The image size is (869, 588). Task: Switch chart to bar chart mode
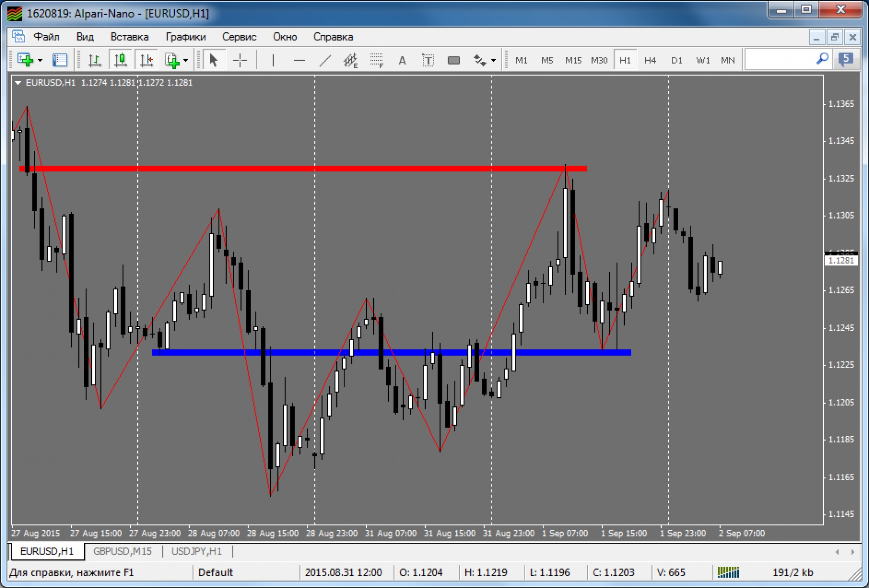tap(94, 60)
